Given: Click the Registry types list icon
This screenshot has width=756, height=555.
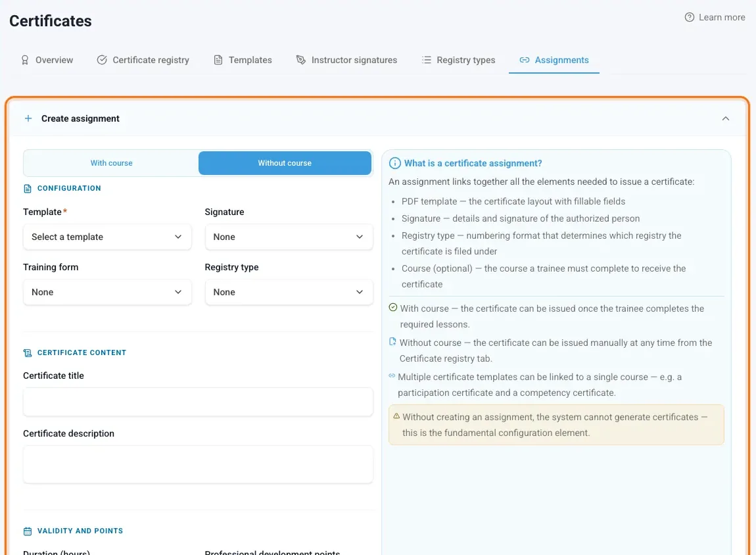Looking at the screenshot, I should coord(426,60).
